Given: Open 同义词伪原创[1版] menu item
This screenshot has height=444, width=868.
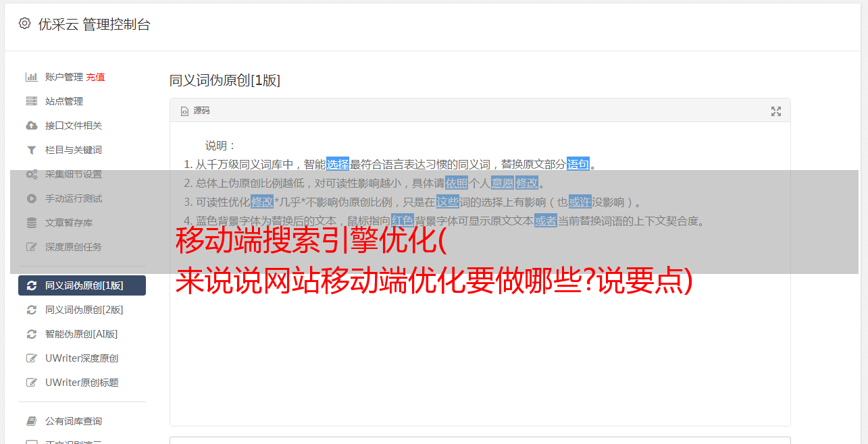Looking at the screenshot, I should pyautogui.click(x=82, y=285).
